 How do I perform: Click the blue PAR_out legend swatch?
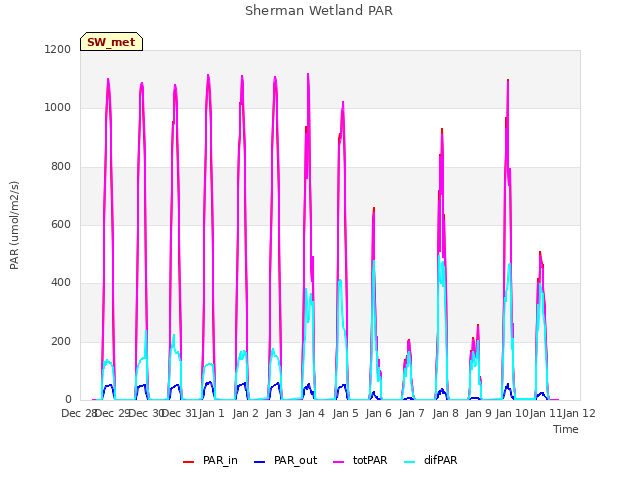pyautogui.click(x=259, y=462)
